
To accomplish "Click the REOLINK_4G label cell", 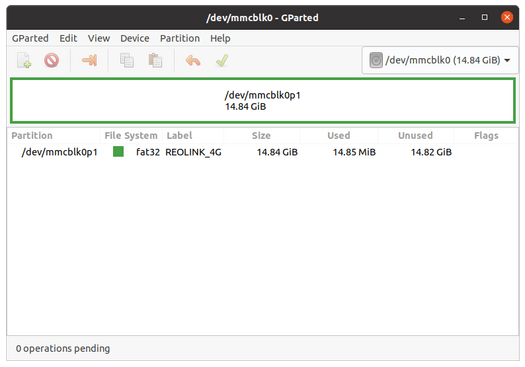I will [x=193, y=152].
